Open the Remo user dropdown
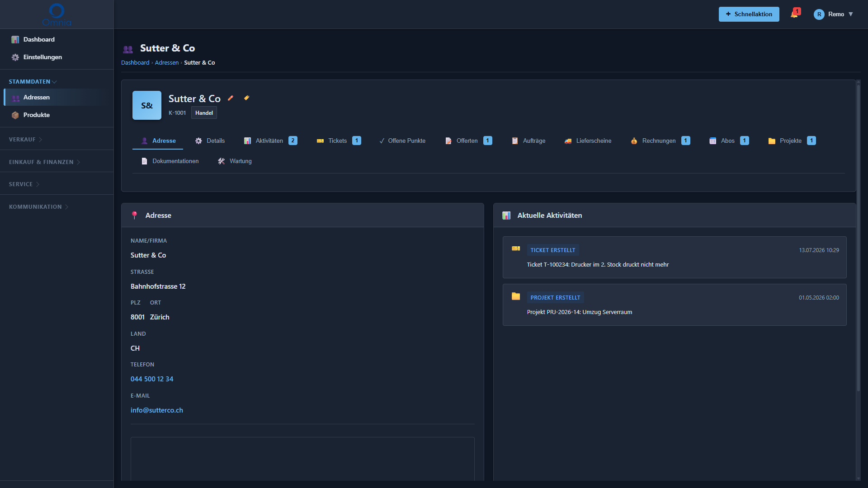868x488 pixels. pos(833,14)
